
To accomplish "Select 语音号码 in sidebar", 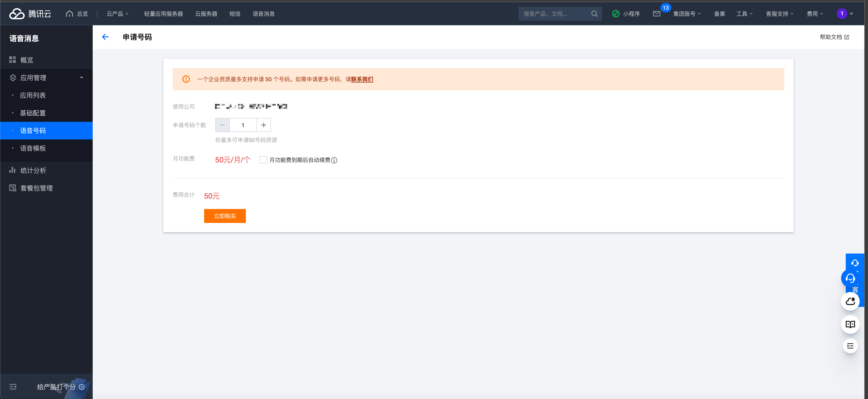I will (46, 131).
